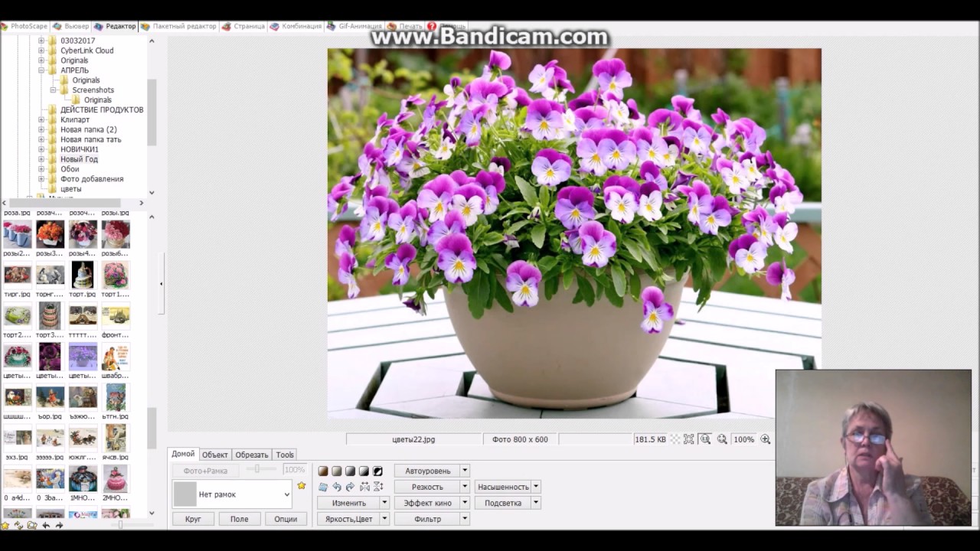Click the 100% zoom value field
This screenshot has width=980, height=551.
tap(743, 439)
